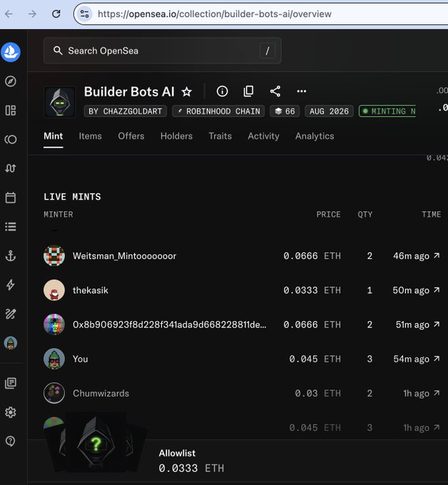
Task: Select the Mint tab
Action: pyautogui.click(x=54, y=136)
